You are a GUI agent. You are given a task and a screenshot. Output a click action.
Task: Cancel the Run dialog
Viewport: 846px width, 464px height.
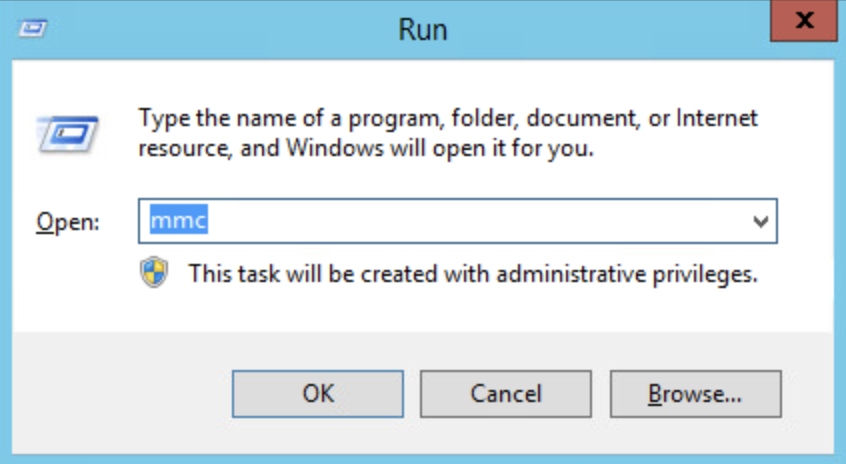pos(504,393)
